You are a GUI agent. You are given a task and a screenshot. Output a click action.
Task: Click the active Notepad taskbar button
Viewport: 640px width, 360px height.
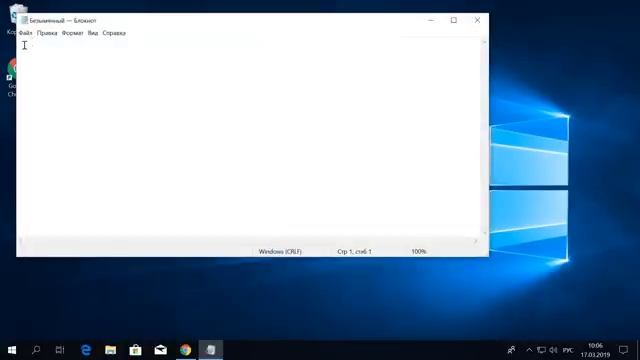pyautogui.click(x=211, y=350)
